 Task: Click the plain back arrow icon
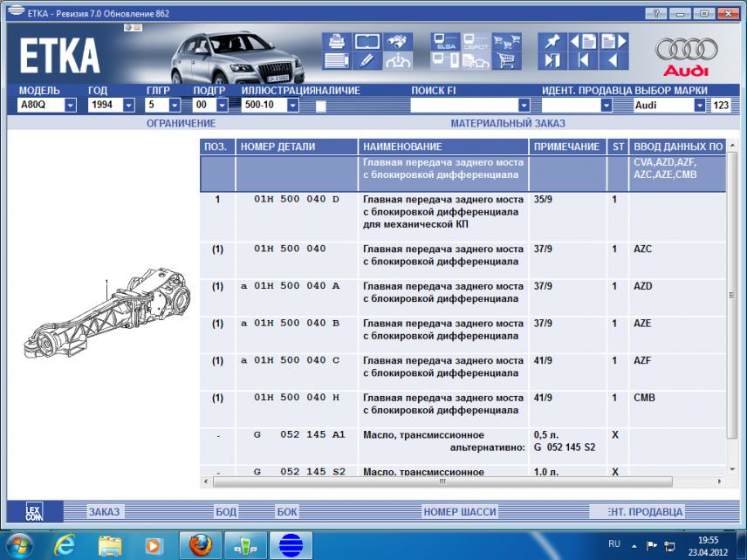click(613, 60)
